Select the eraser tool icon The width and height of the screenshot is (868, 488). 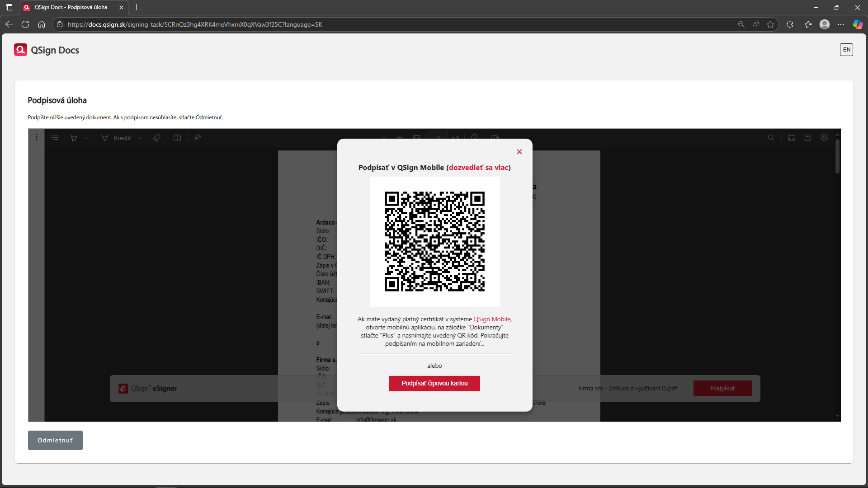point(157,138)
